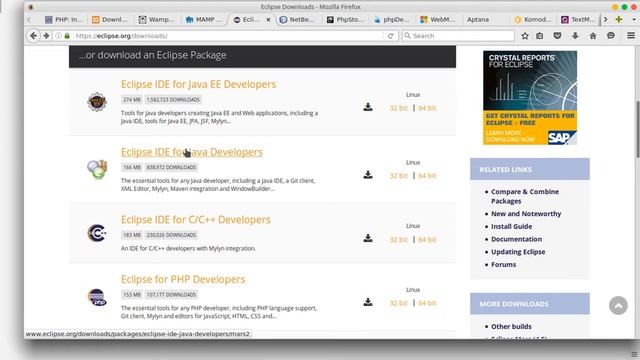Open the Forums link
The width and height of the screenshot is (640, 360).
point(503,264)
